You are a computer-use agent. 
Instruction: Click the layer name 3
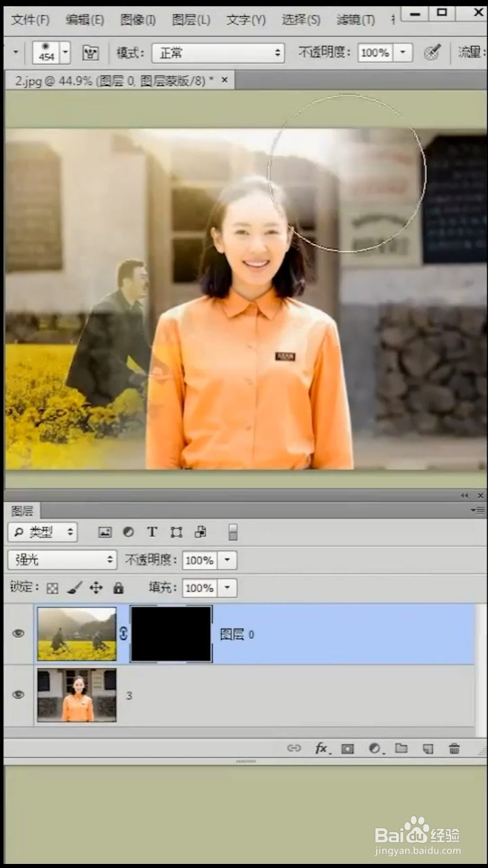tap(129, 696)
